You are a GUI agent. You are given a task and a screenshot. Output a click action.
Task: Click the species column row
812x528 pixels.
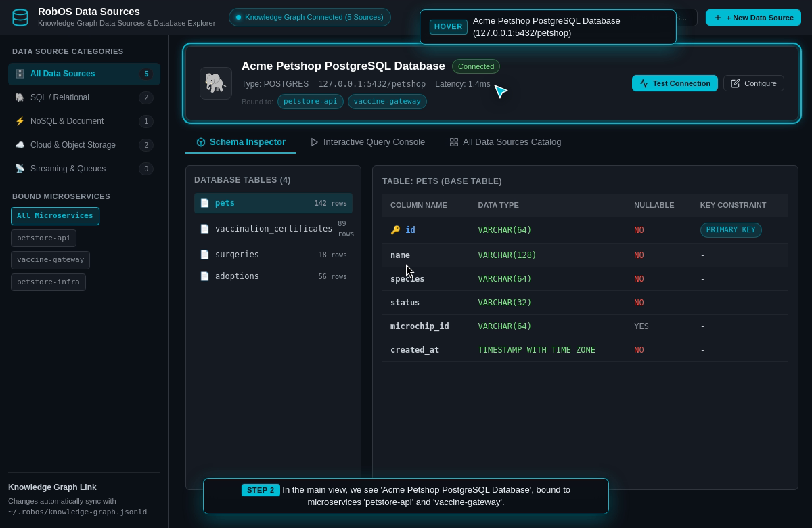pyautogui.click(x=585, y=279)
